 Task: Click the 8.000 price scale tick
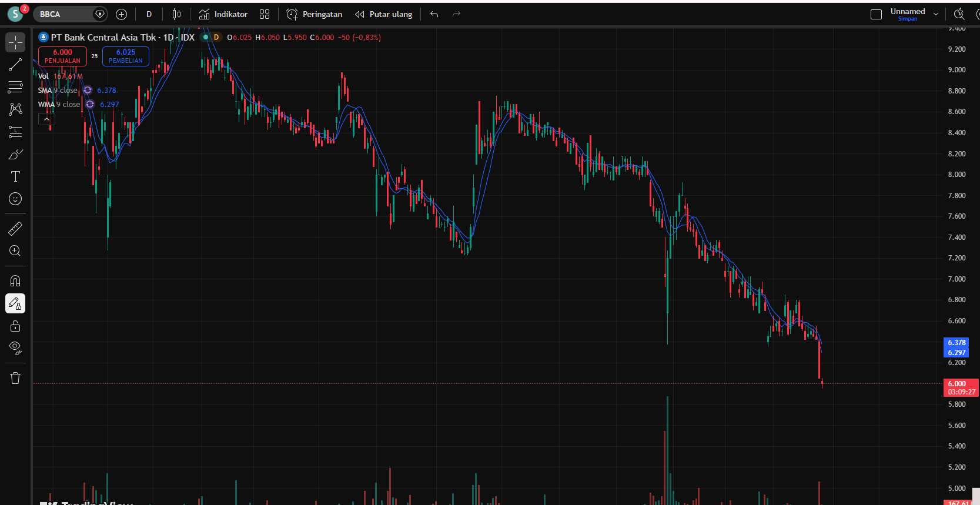pyautogui.click(x=956, y=175)
